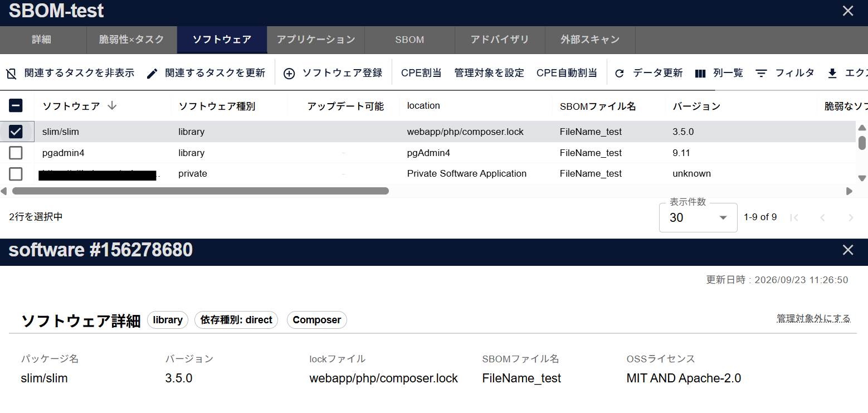Toggle the select-all header checkbox
The width and height of the screenshot is (868, 413).
(16, 106)
